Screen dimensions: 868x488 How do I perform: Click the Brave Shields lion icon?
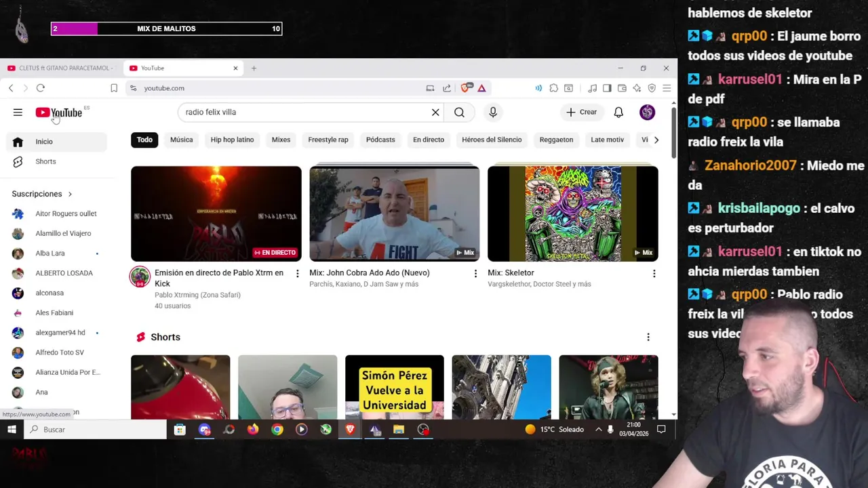click(x=466, y=88)
